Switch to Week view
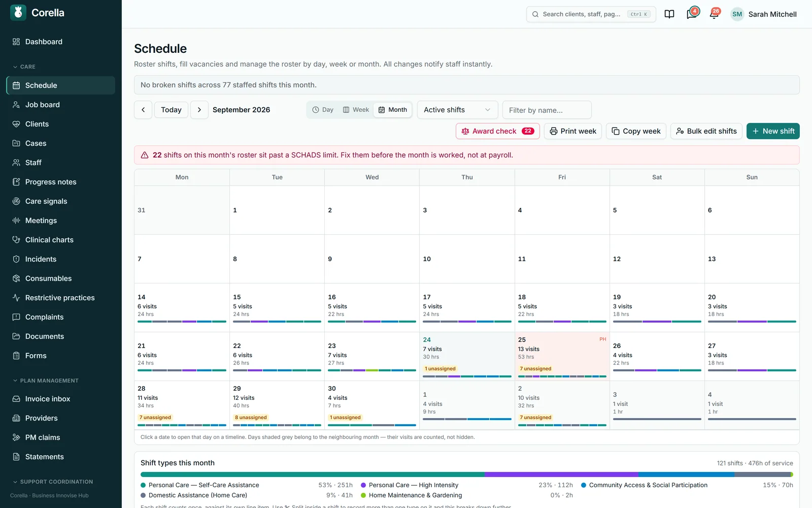Image resolution: width=812 pixels, height=508 pixels. tap(356, 110)
